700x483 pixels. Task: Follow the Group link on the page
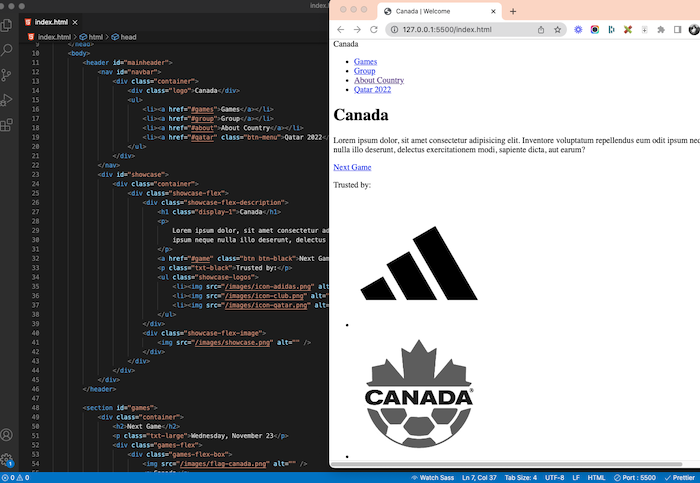point(364,71)
